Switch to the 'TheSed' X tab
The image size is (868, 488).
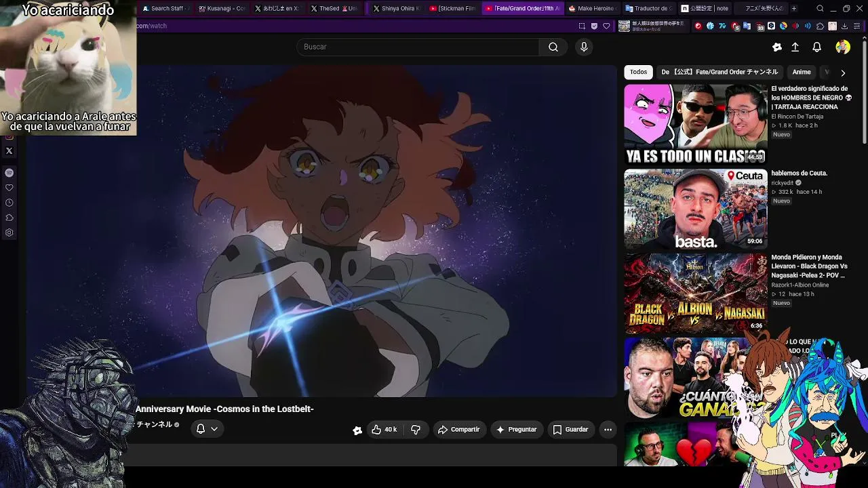334,9
